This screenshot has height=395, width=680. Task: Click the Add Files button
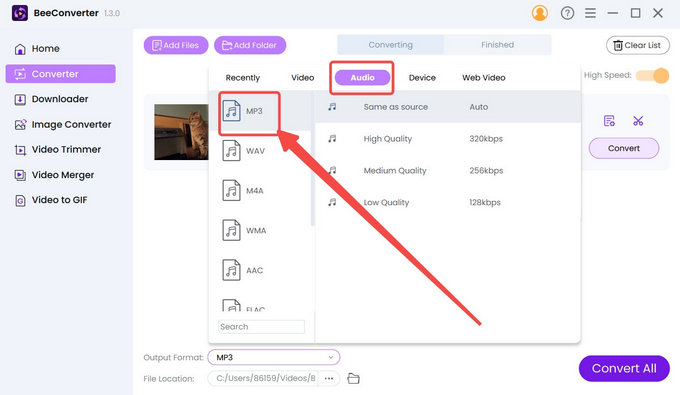(x=176, y=45)
